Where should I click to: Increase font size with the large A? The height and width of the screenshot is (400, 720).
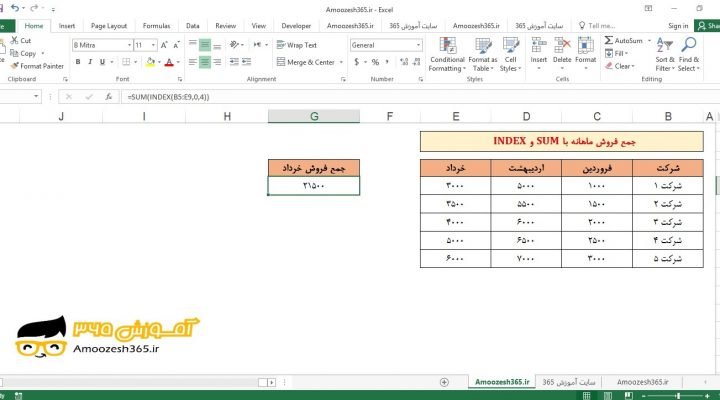(x=164, y=45)
